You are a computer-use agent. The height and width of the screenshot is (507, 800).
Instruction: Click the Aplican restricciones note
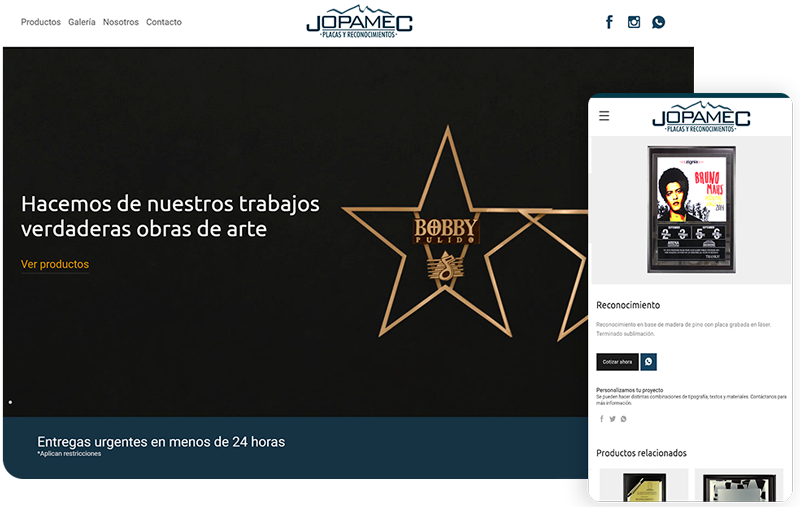click(69, 454)
